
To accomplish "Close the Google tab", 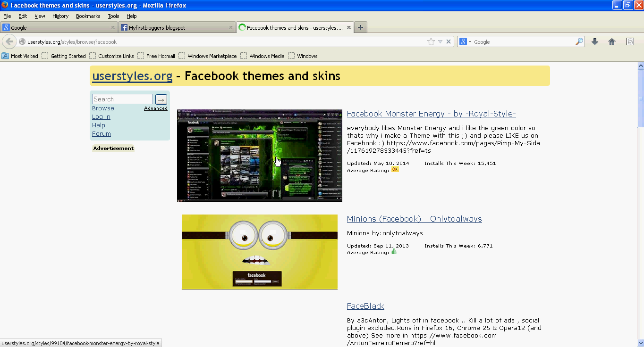I will tap(113, 27).
